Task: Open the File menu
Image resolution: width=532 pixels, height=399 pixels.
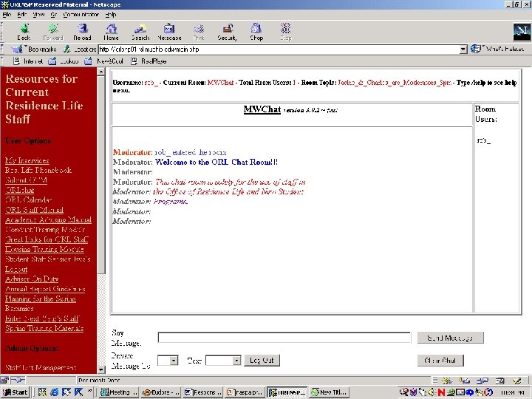Action: point(7,15)
